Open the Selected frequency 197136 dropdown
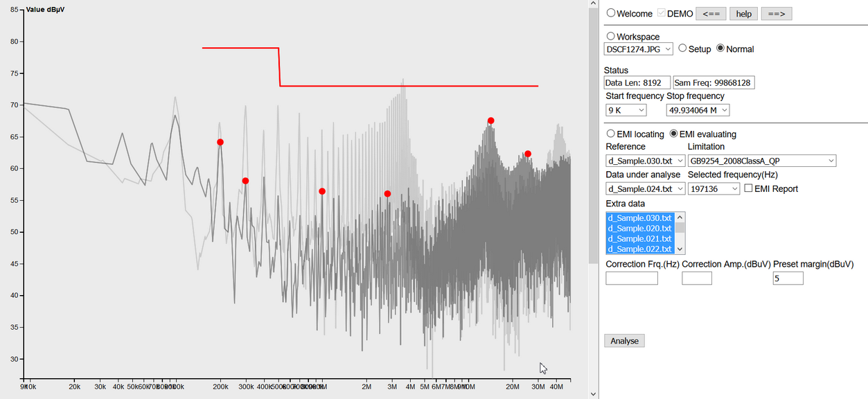868x399 pixels. coord(714,188)
